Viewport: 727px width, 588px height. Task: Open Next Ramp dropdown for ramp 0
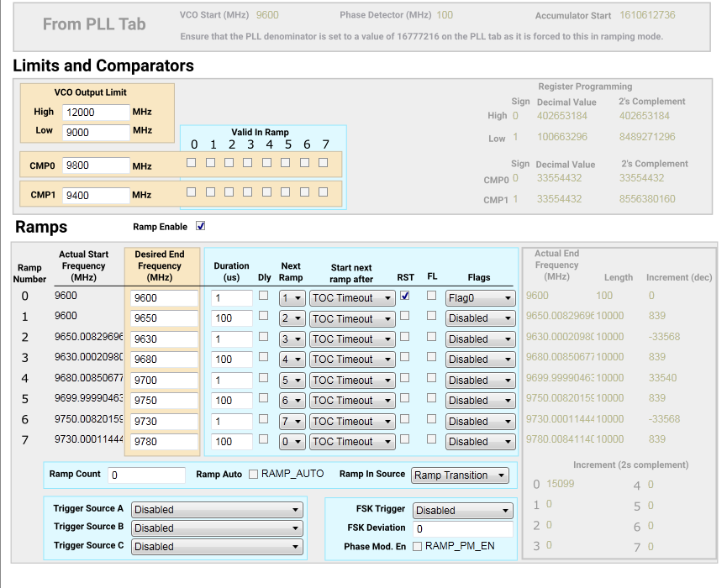(292, 298)
